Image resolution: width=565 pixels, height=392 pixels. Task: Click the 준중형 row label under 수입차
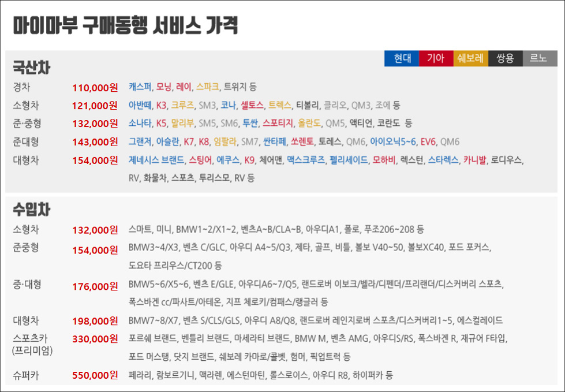(x=26, y=248)
